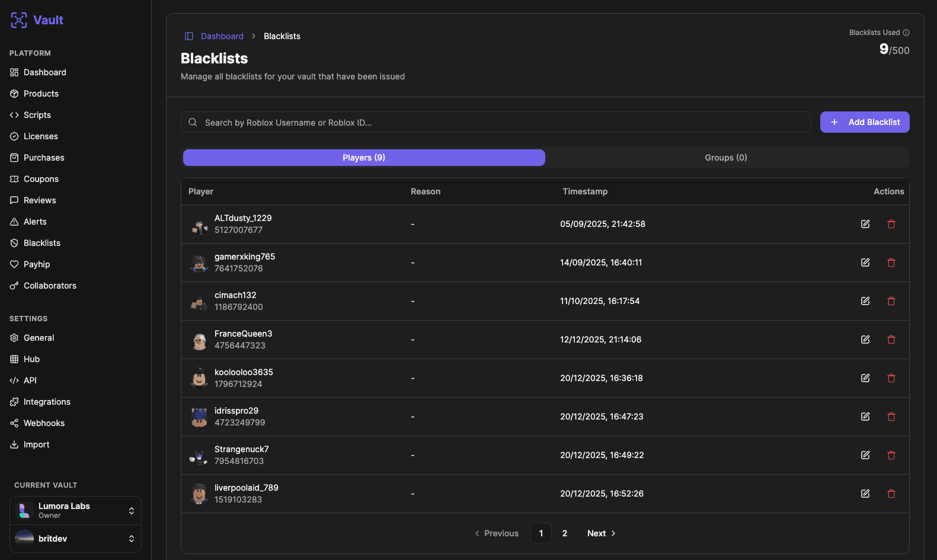Expand the Lumora Labs vault switcher

point(75,511)
